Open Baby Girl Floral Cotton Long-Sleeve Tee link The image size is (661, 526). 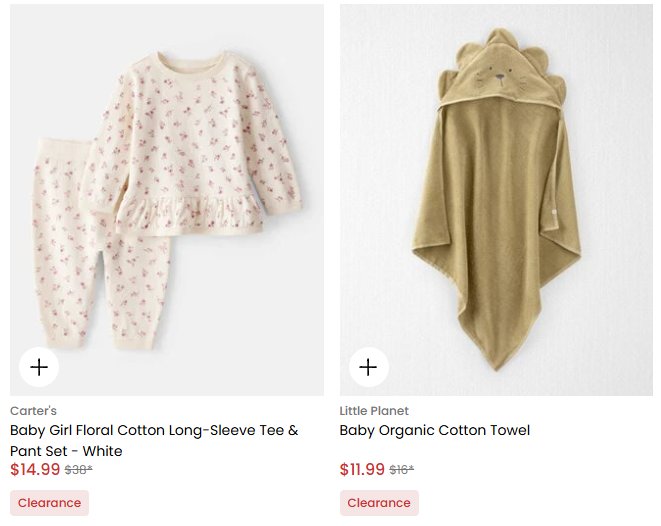coord(154,431)
